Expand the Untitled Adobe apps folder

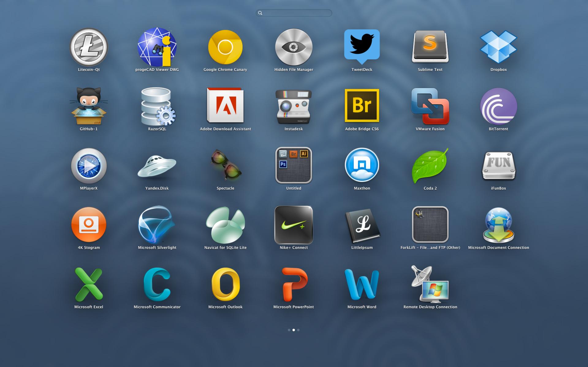pos(294,165)
